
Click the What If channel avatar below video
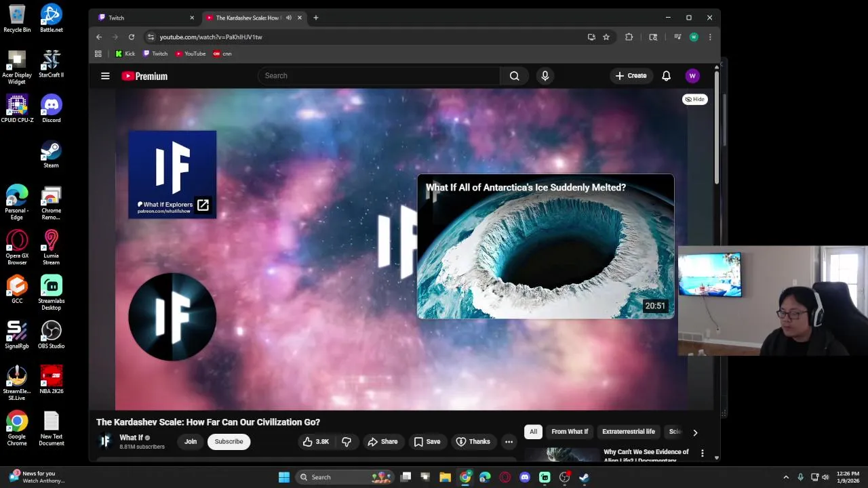pos(105,441)
